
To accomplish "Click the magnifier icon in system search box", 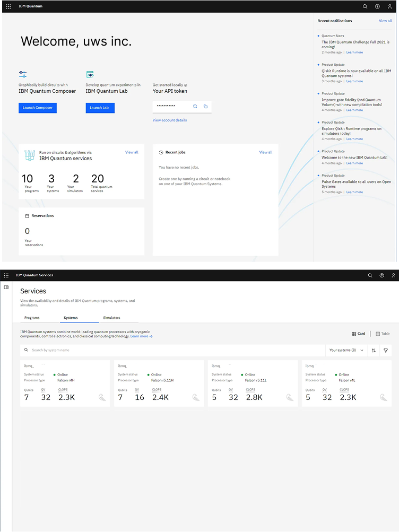I will point(26,350).
